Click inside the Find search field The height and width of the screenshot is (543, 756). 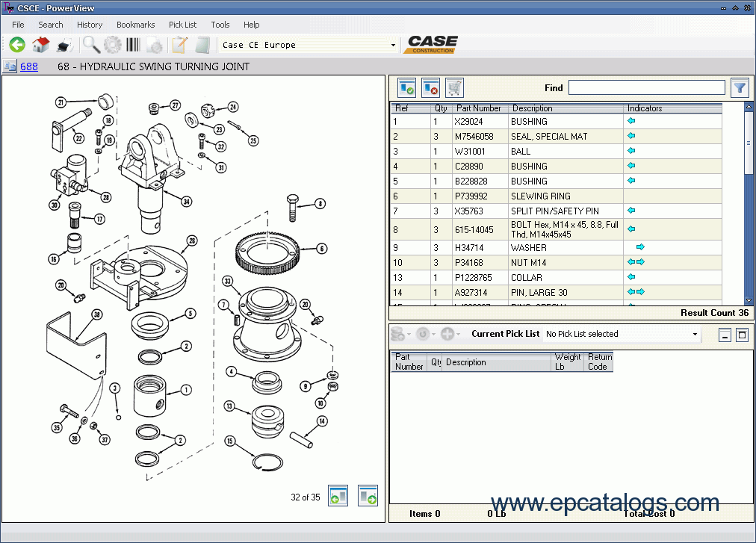[645, 87]
